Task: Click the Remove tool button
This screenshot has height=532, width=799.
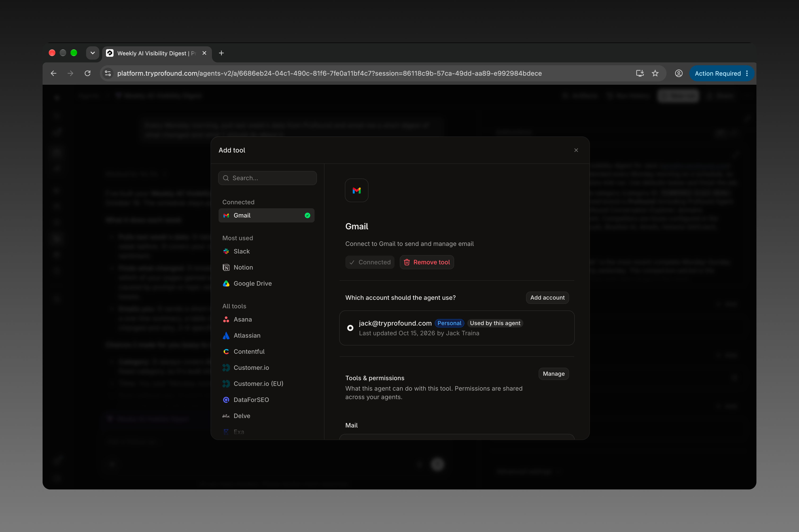Action: click(x=427, y=262)
